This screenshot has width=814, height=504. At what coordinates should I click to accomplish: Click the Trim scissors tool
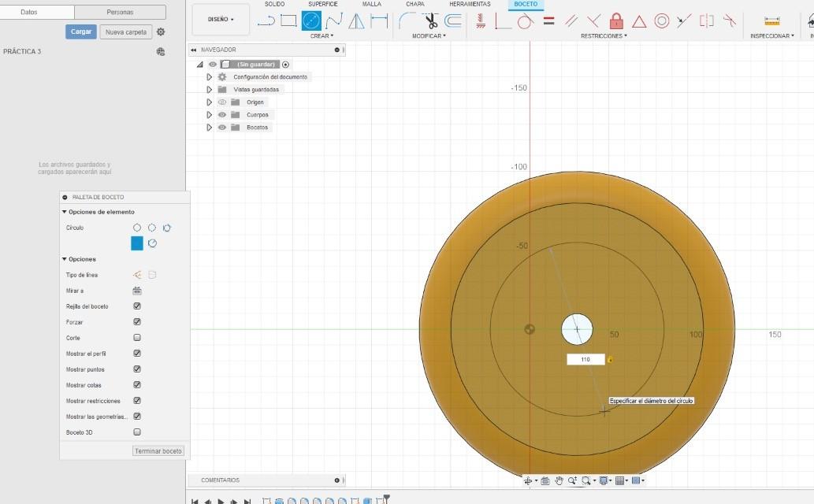431,20
